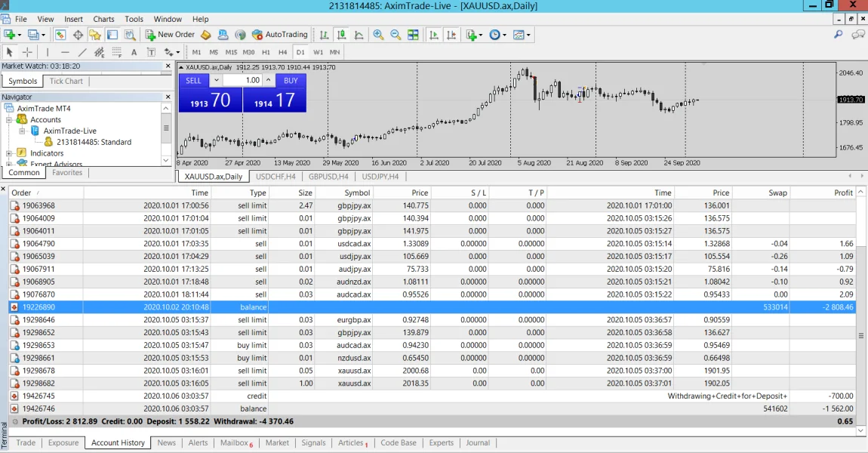The height and width of the screenshot is (453, 868).
Task: Expand the Indicators tree node
Action: [x=10, y=153]
